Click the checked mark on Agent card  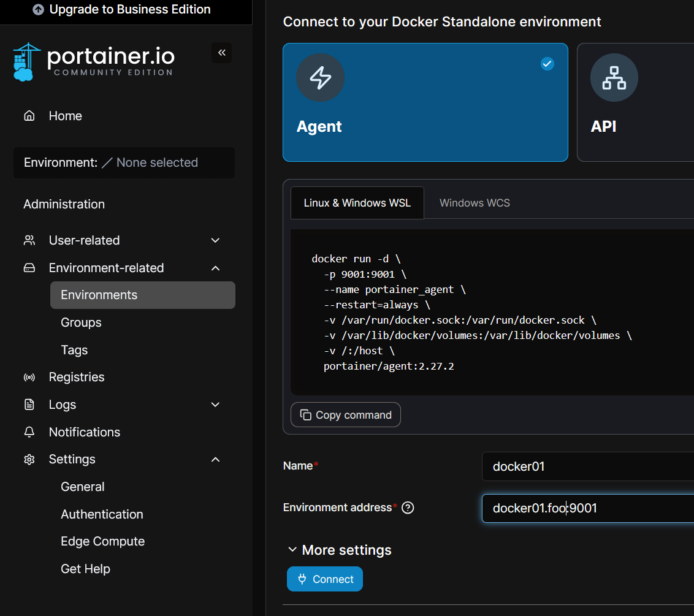tap(547, 64)
